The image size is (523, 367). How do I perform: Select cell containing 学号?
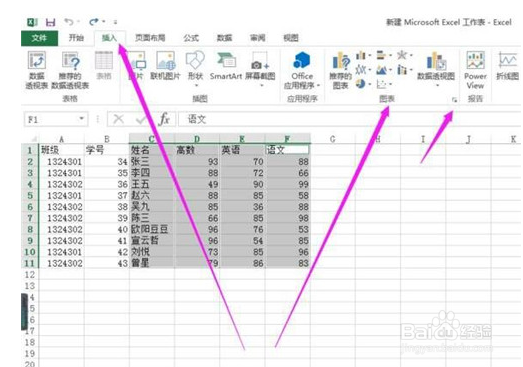pyautogui.click(x=107, y=150)
